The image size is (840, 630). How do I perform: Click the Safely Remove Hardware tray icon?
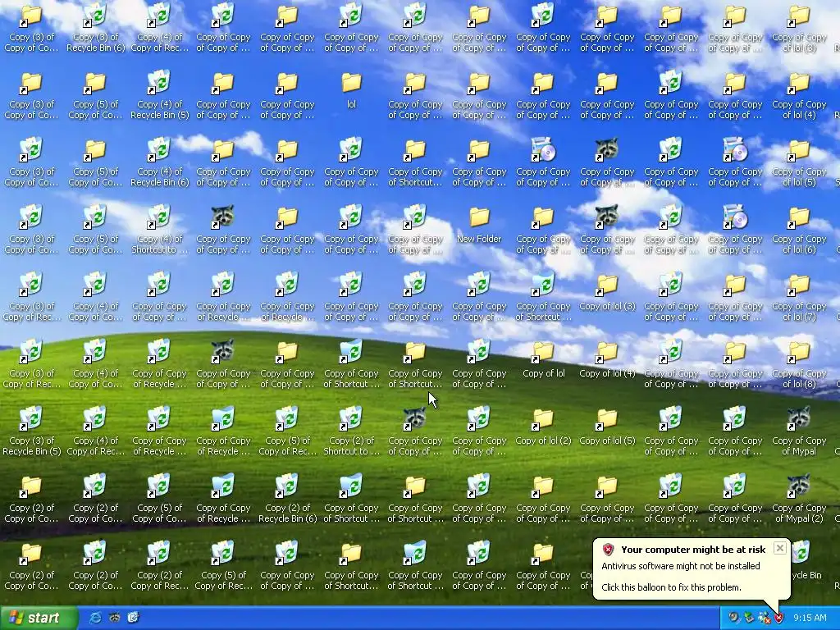tap(748, 618)
